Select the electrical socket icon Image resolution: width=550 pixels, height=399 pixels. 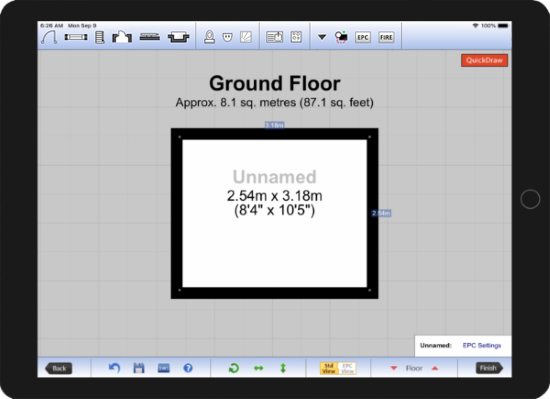coord(228,37)
